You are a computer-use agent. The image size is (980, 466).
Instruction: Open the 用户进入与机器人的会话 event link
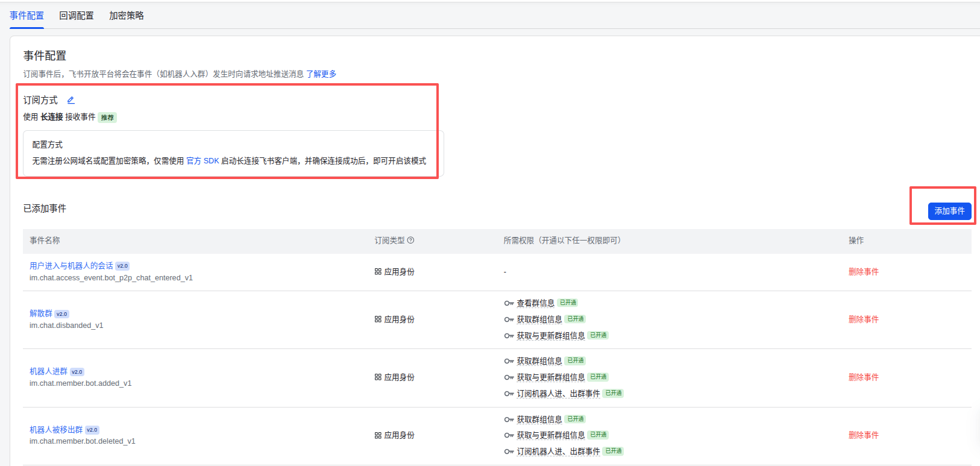click(x=71, y=266)
